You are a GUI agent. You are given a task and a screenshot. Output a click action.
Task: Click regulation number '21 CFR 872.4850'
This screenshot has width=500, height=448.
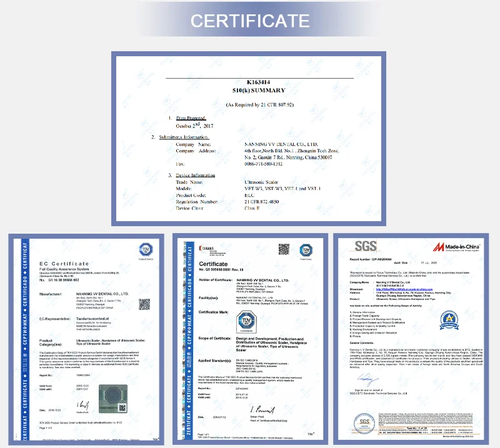click(261, 202)
